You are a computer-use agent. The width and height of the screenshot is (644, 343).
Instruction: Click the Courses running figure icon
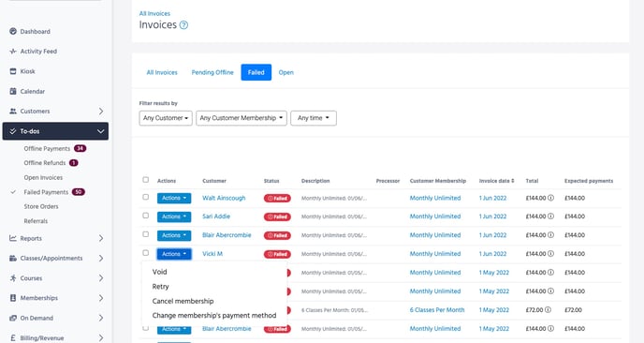pyautogui.click(x=13, y=278)
